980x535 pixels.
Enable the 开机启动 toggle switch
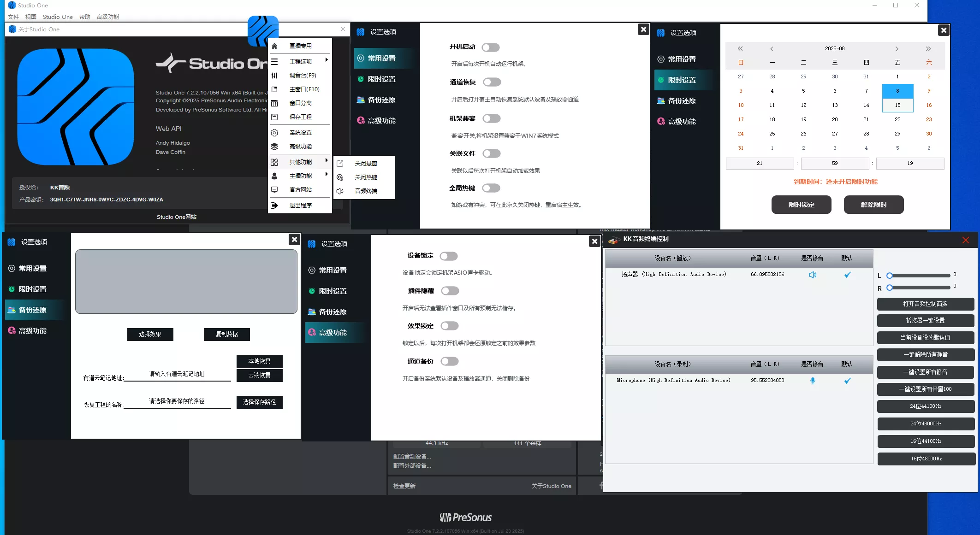pyautogui.click(x=491, y=47)
